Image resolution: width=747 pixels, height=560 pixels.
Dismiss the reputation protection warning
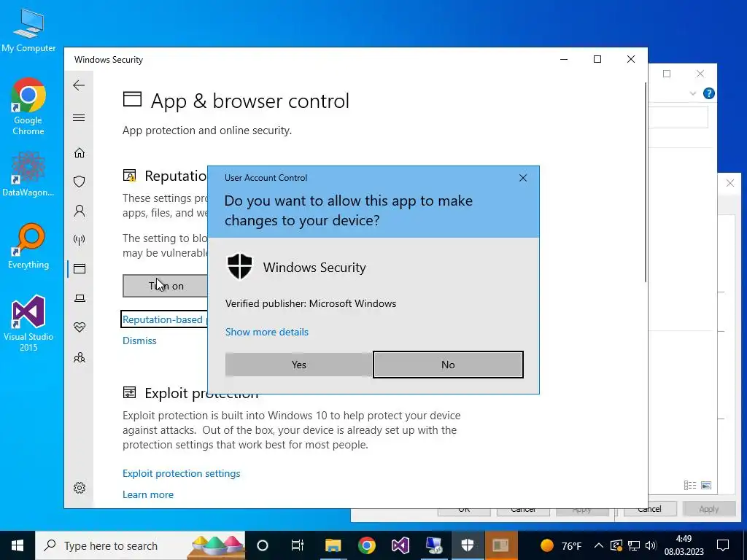pyautogui.click(x=139, y=341)
